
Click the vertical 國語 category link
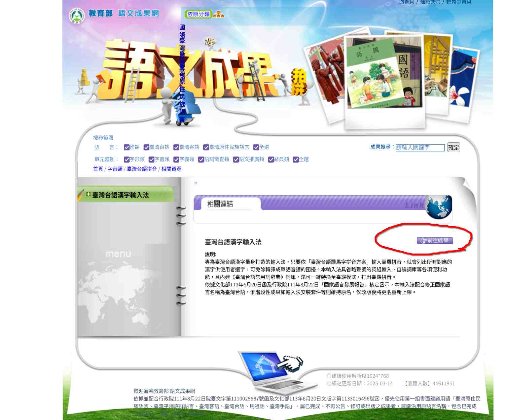182,31
